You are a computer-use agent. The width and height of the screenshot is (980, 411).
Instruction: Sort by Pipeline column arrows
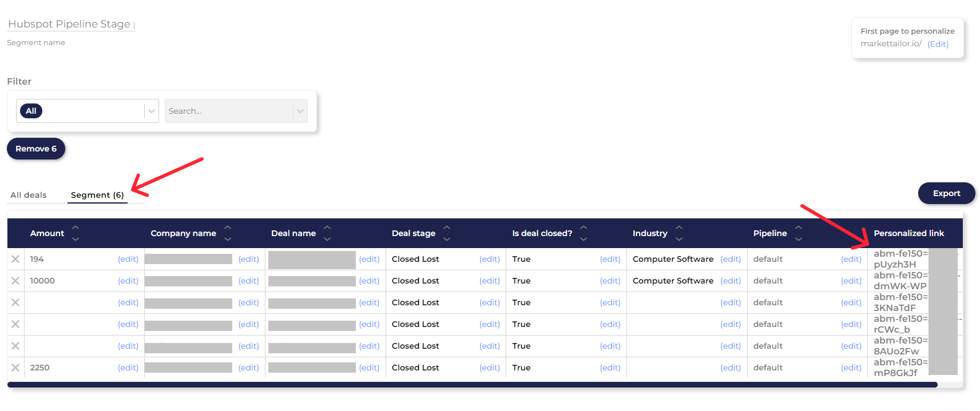click(799, 233)
